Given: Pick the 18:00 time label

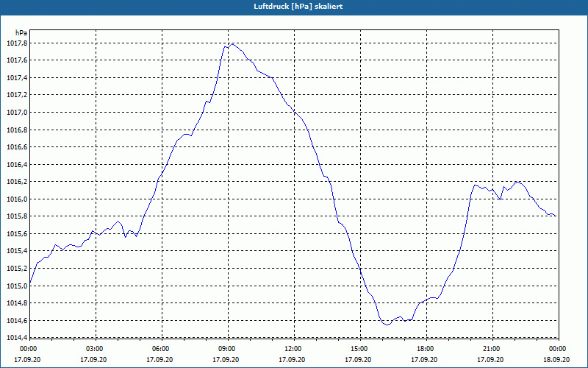Looking at the screenshot, I should click(426, 349).
